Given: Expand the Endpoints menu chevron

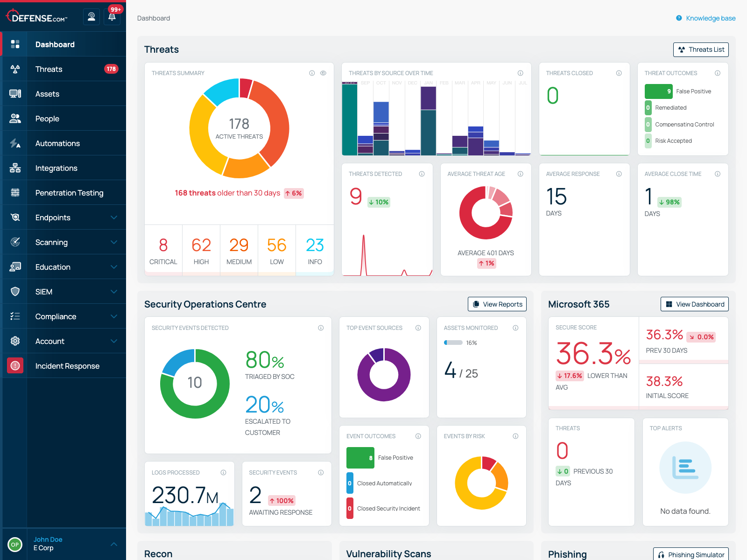Looking at the screenshot, I should point(114,217).
